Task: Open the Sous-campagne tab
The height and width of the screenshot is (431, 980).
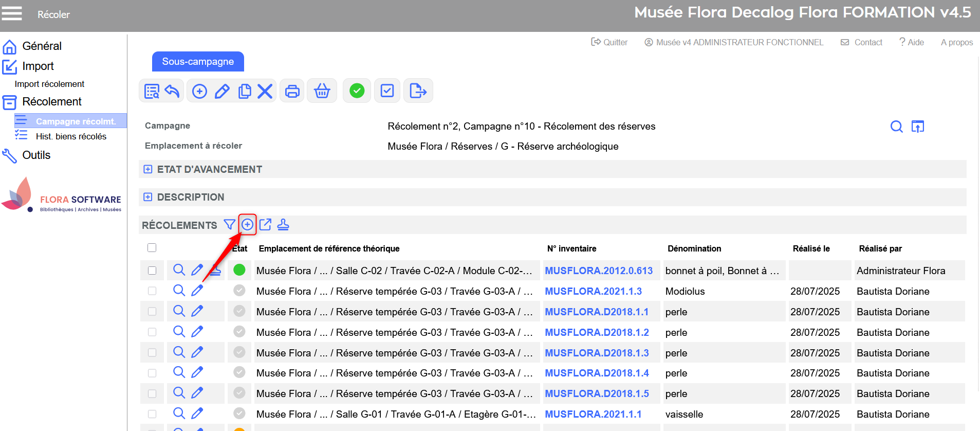Action: 198,62
